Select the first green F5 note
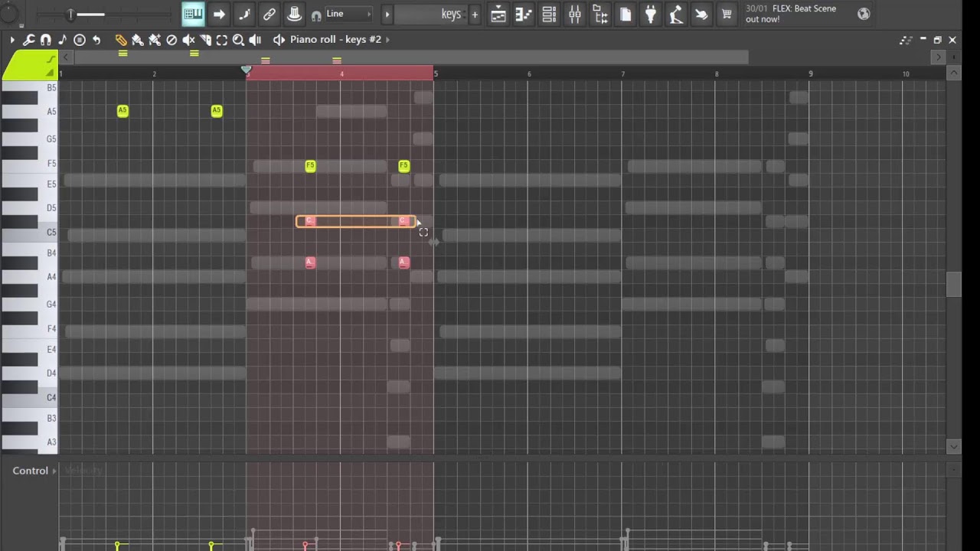 pyautogui.click(x=310, y=165)
